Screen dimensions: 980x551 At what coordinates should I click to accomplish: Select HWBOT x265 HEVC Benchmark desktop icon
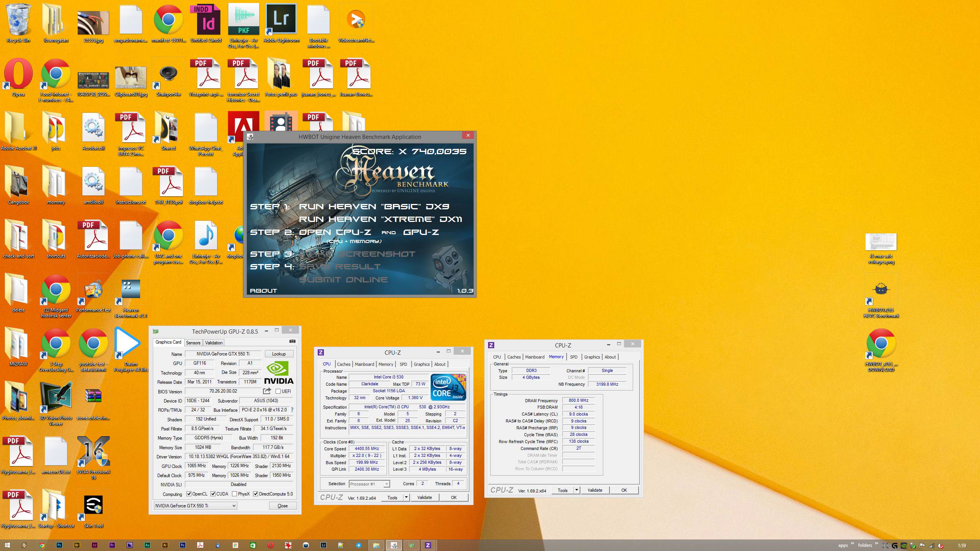click(x=881, y=296)
